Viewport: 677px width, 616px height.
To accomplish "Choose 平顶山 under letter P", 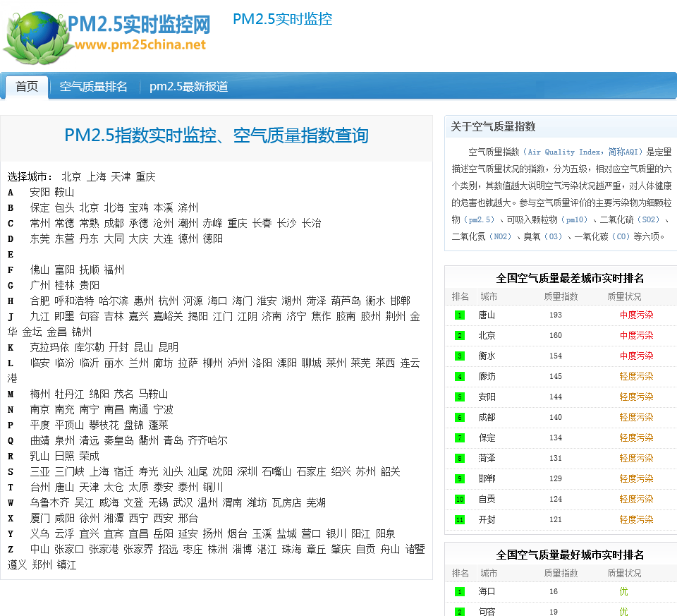I will 69,425.
